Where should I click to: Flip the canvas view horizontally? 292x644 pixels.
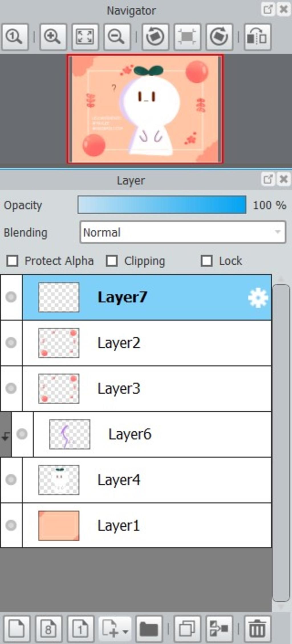[x=257, y=37]
